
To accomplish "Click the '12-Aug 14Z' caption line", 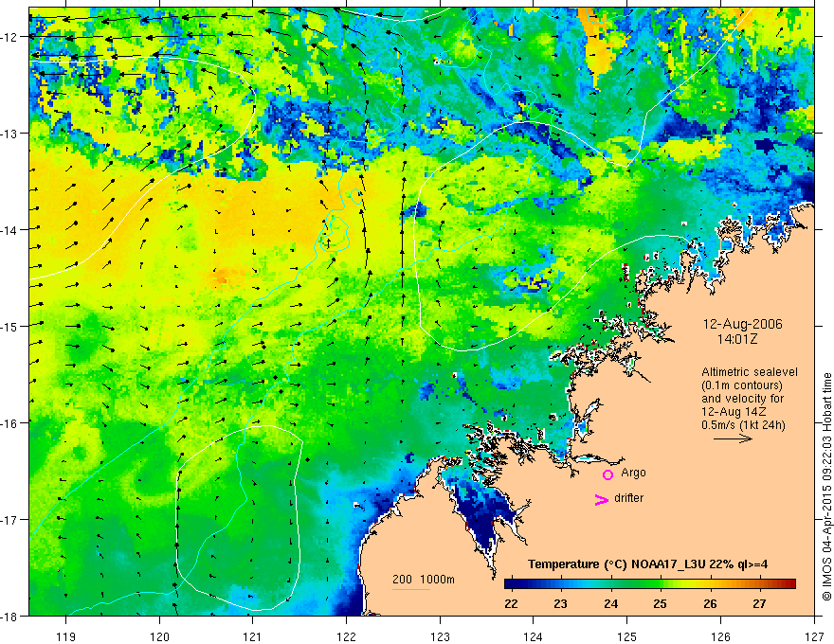I will tap(735, 412).
